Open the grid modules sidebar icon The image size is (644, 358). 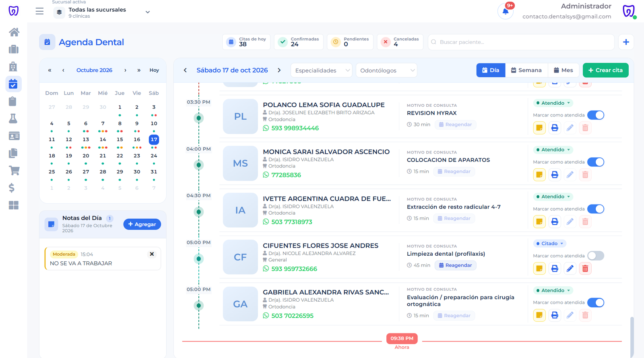(x=14, y=205)
